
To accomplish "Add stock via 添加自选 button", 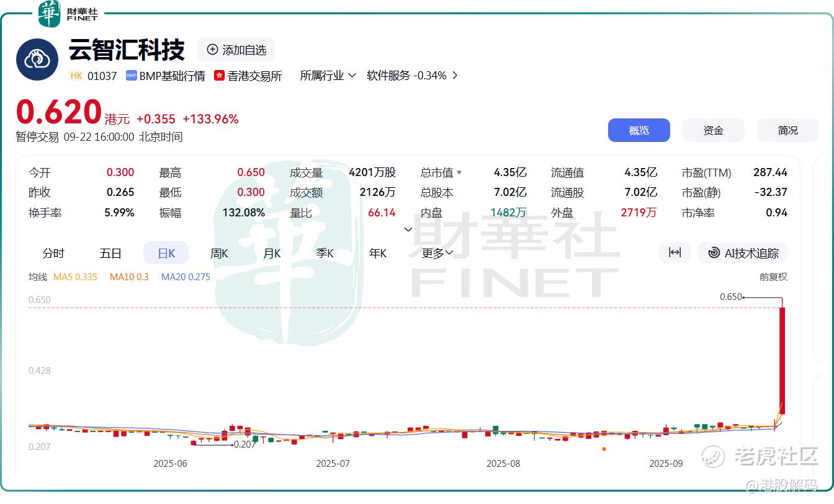I will click(x=236, y=50).
